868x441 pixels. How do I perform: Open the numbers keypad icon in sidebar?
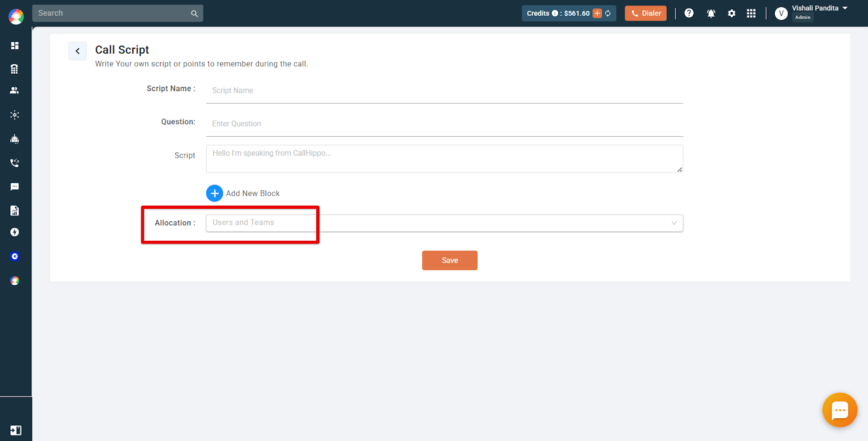[x=15, y=69]
